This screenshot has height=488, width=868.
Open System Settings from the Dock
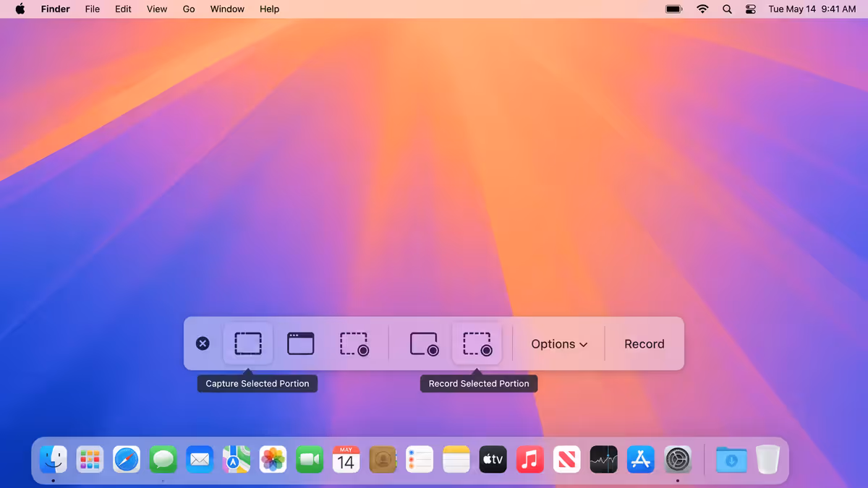[678, 459]
